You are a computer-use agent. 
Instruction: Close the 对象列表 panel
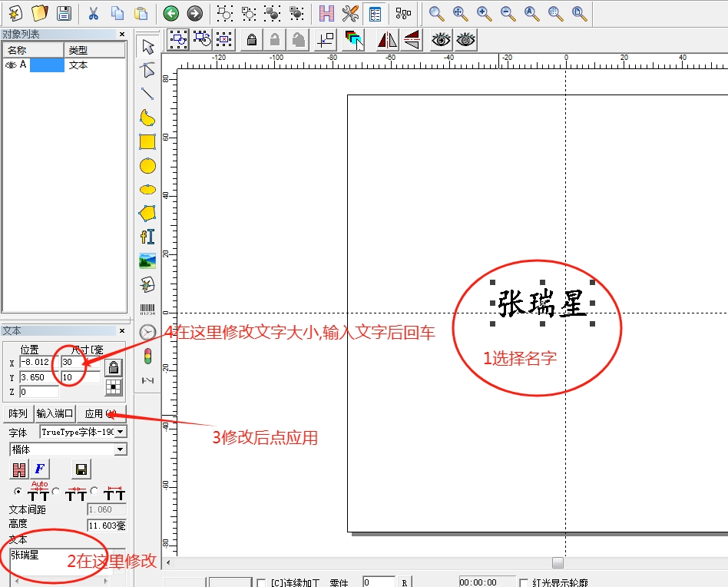(x=122, y=34)
